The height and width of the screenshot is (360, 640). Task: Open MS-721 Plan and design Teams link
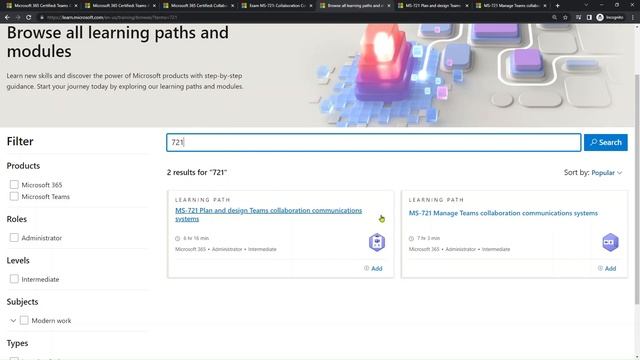tap(269, 215)
